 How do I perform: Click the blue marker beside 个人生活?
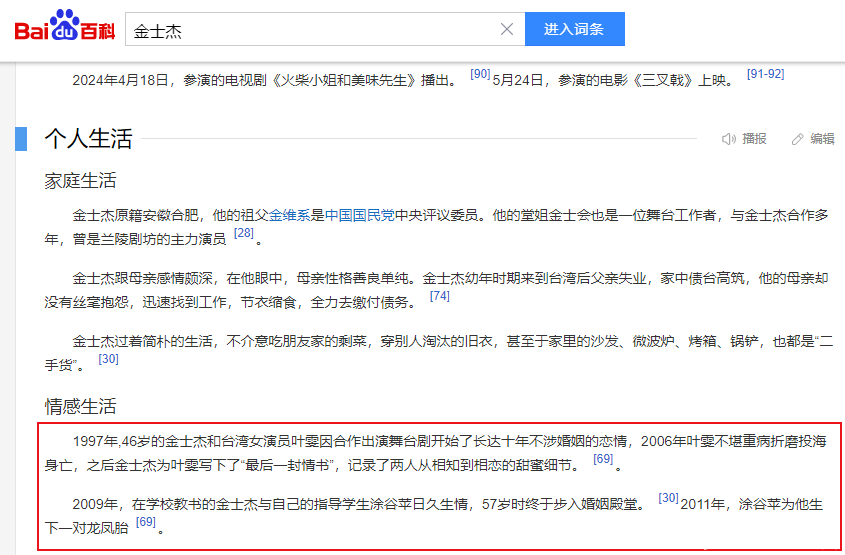click(21, 139)
